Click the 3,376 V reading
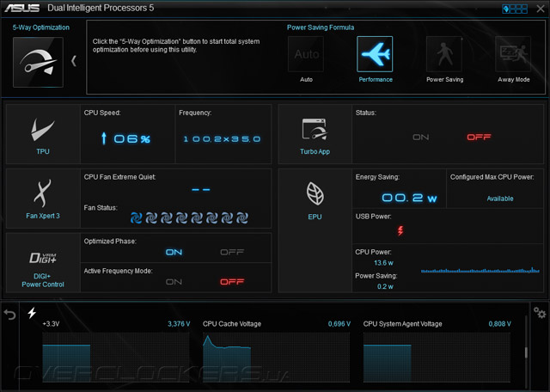 [179, 324]
